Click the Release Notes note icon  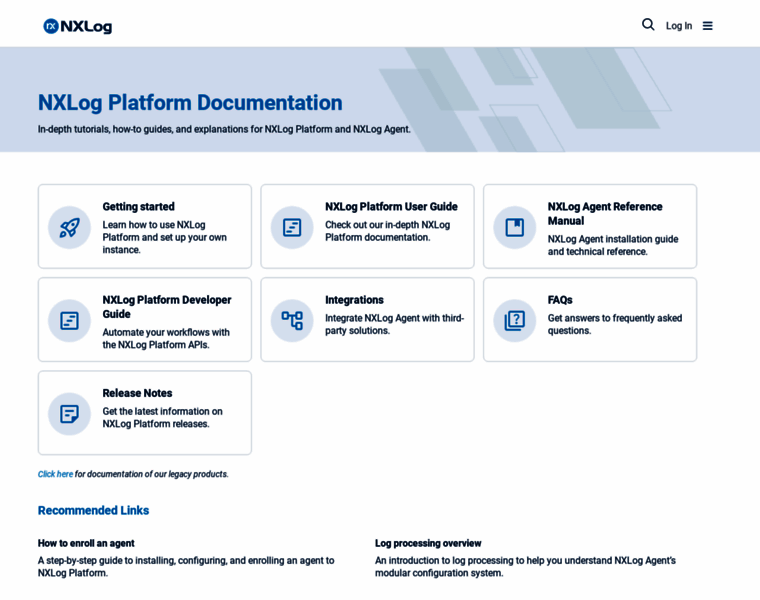[x=69, y=414]
